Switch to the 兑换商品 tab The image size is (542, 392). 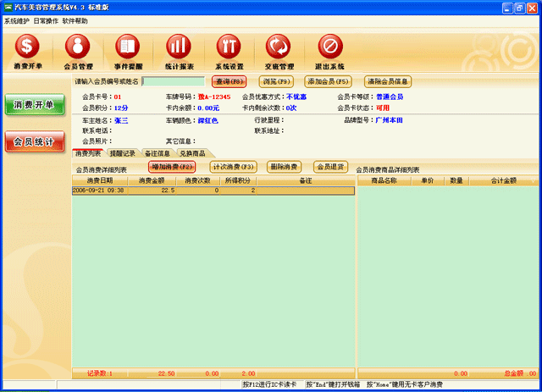coord(191,153)
